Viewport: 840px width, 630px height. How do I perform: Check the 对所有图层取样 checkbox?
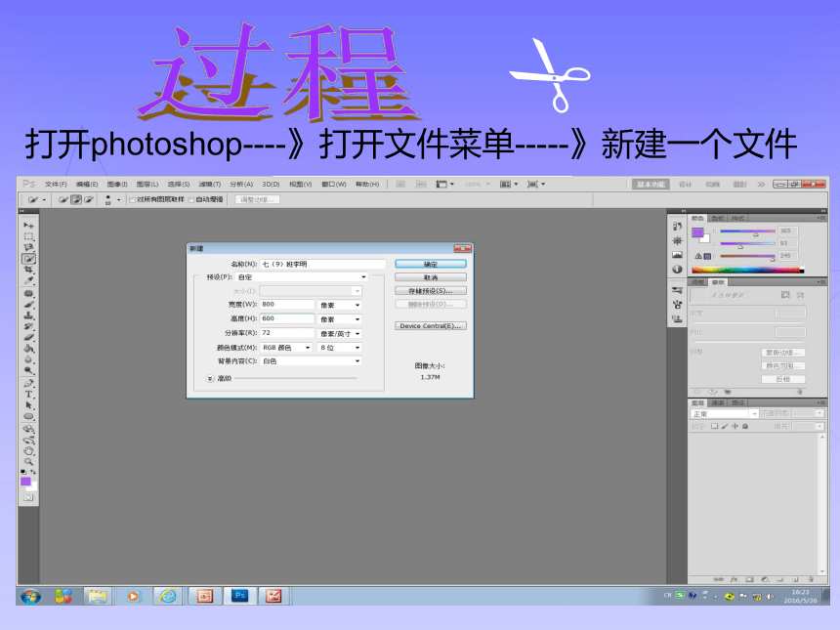coord(132,200)
